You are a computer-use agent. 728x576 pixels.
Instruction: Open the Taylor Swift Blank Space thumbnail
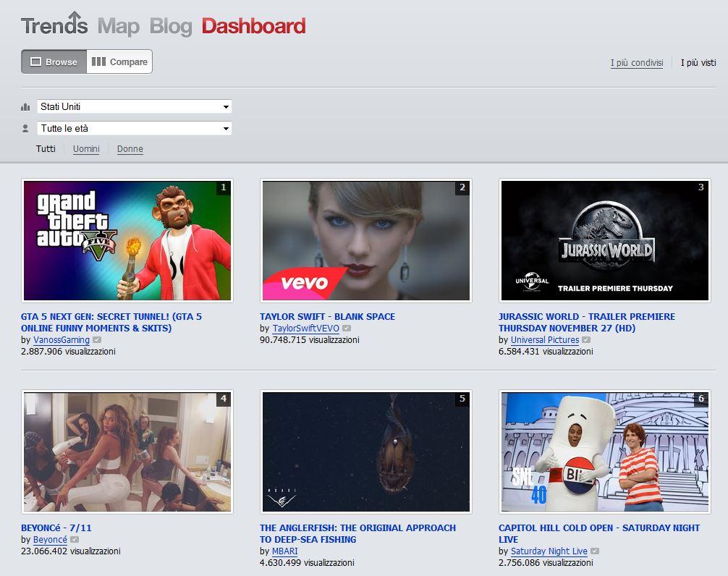click(x=366, y=240)
